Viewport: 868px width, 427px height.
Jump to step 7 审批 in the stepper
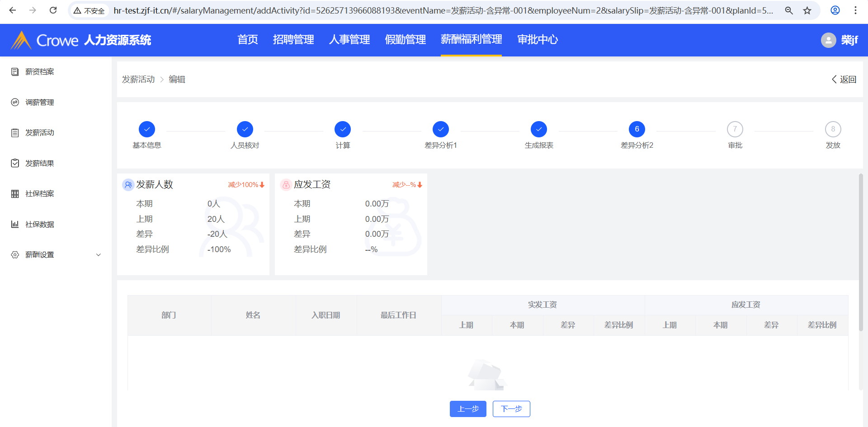[x=735, y=130]
